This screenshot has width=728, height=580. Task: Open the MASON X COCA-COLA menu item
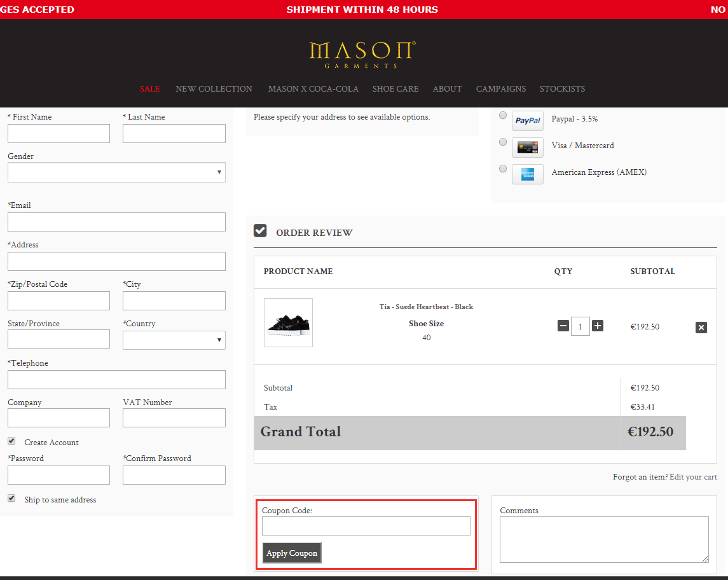(313, 88)
